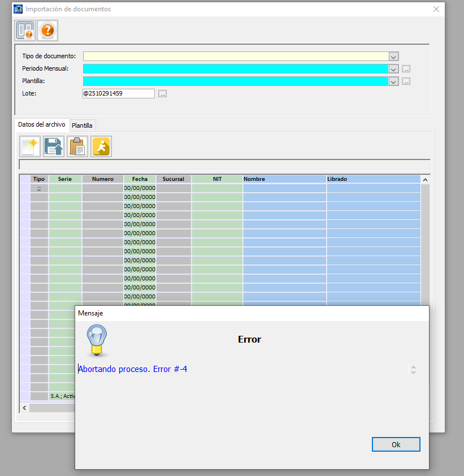Click the application icon in the title bar

click(18, 9)
